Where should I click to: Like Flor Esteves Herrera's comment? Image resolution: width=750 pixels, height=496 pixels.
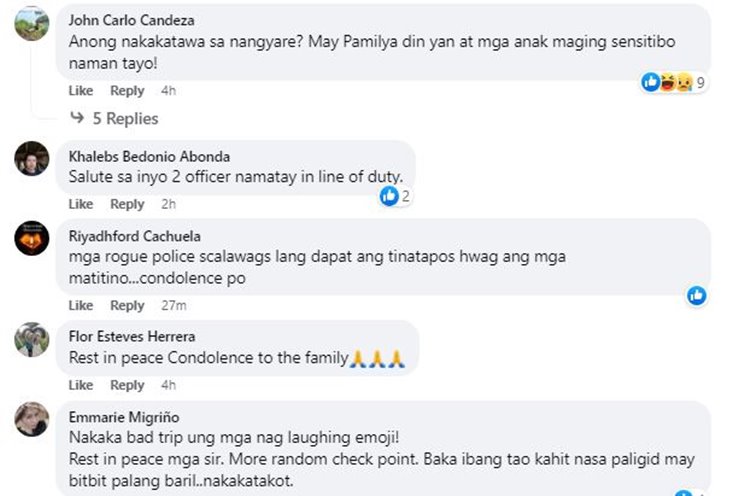(x=81, y=385)
